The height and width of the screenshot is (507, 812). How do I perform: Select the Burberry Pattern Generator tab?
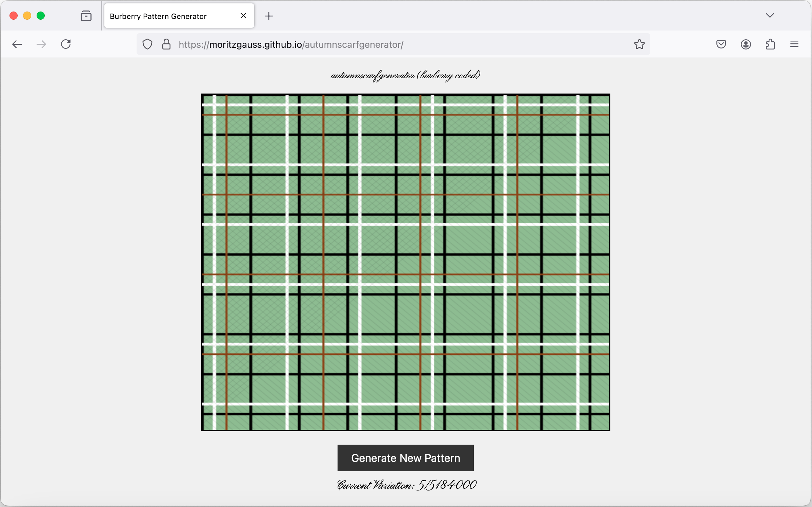coord(179,16)
